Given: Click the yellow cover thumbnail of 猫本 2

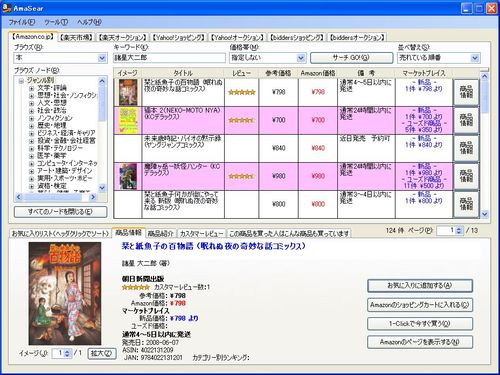Looking at the screenshot, I should (128, 120).
